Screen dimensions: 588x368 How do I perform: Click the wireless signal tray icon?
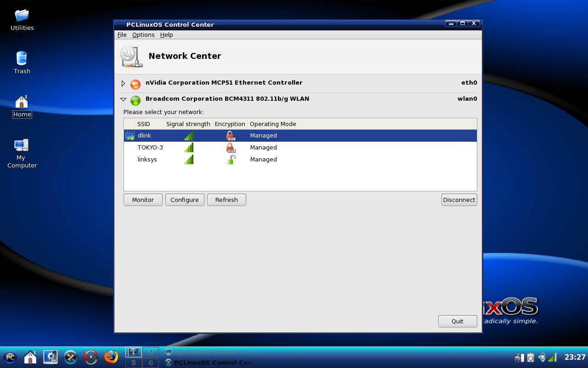tap(553, 357)
